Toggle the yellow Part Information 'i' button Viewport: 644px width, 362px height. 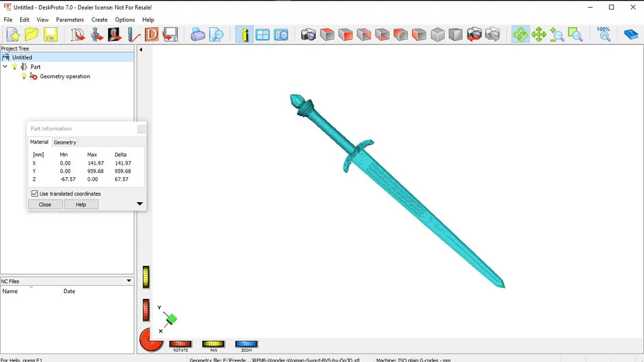[244, 35]
